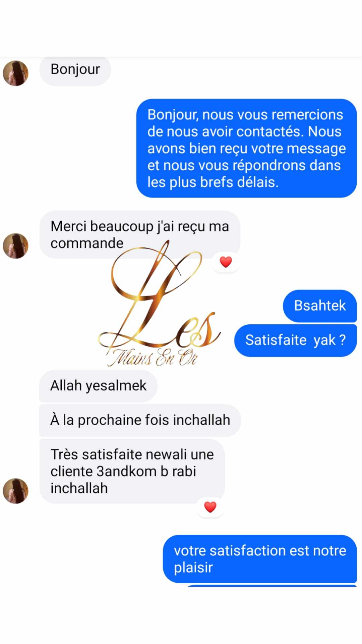This screenshot has height=644, width=362.
Task: Tap the word 'inchallah' in last received message
Action: point(79,488)
